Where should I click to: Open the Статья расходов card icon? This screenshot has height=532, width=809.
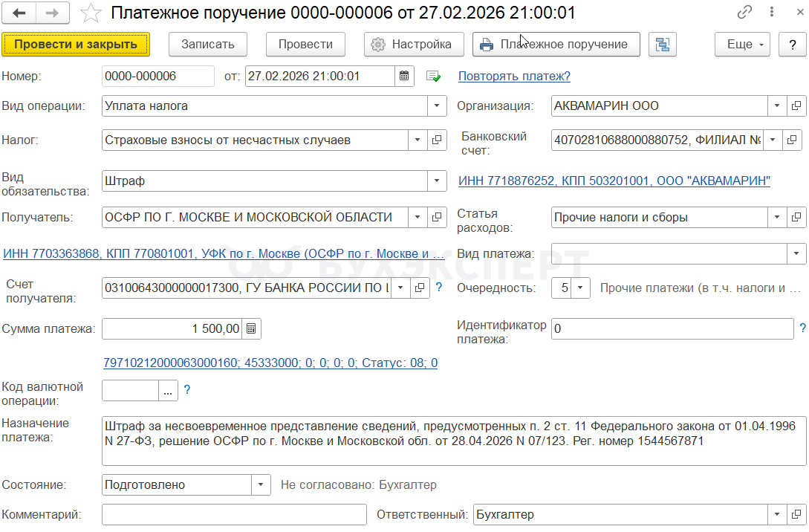796,217
